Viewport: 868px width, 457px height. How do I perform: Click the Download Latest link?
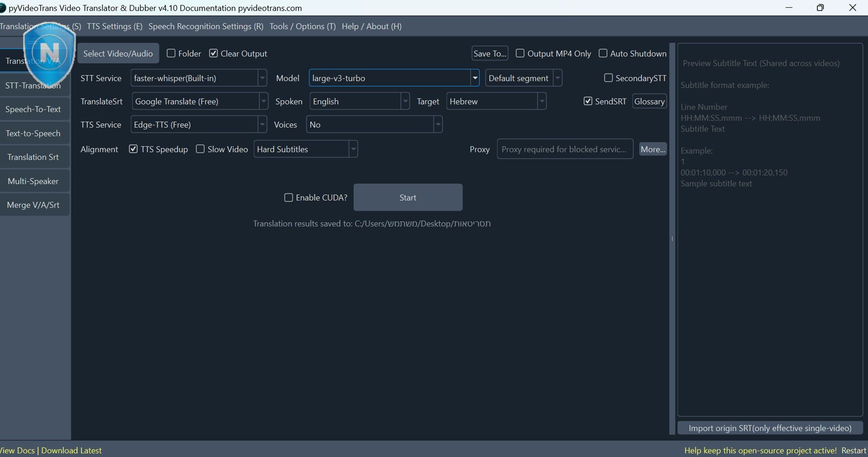click(x=71, y=450)
